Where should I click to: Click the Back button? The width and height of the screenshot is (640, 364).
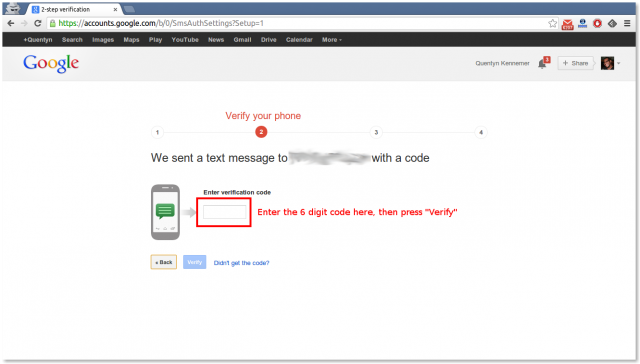click(164, 262)
